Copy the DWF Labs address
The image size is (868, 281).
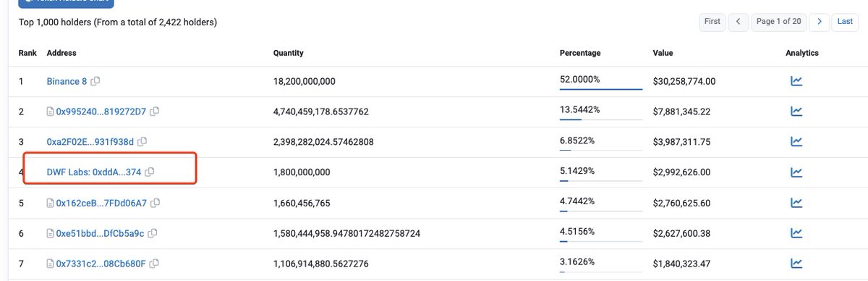[149, 172]
